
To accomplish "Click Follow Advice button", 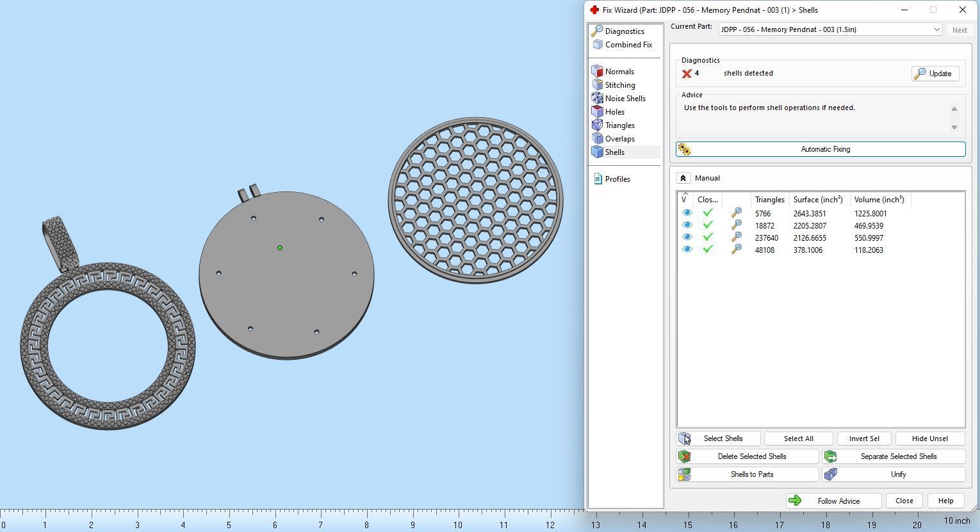I will [833, 501].
